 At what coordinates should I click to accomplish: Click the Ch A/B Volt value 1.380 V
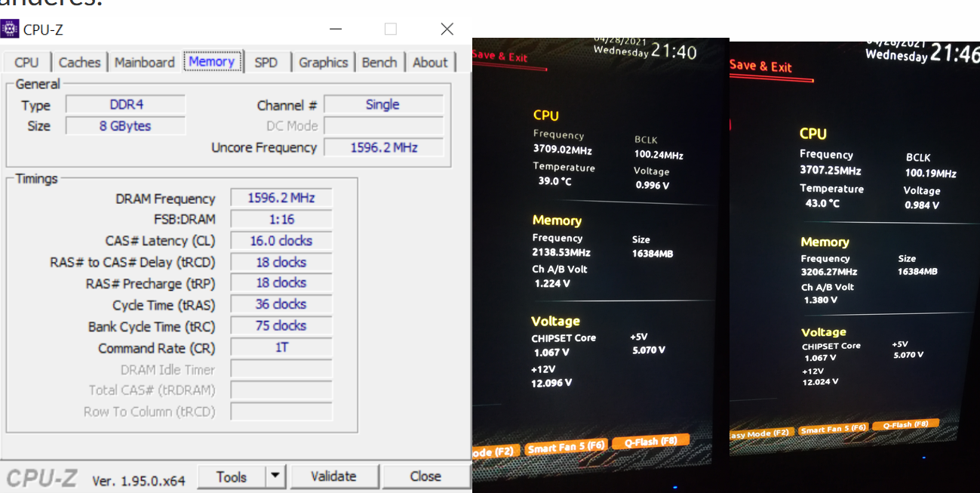(x=821, y=300)
